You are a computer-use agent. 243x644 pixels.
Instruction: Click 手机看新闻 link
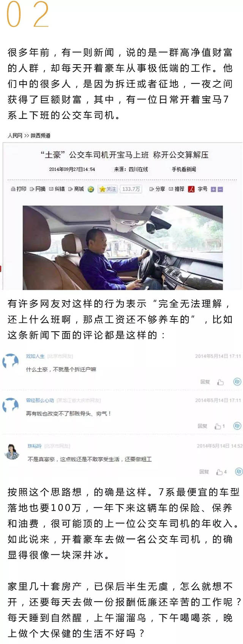pyautogui.click(x=184, y=169)
